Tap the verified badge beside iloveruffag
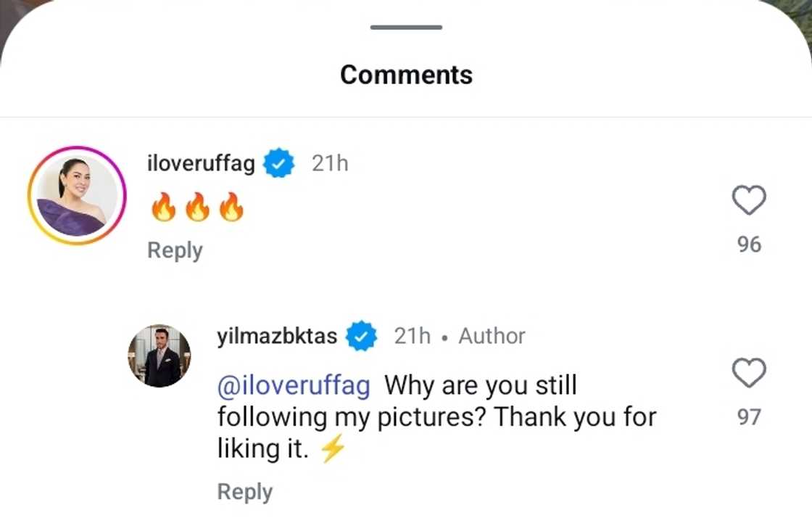The image size is (812, 526). pos(278,164)
